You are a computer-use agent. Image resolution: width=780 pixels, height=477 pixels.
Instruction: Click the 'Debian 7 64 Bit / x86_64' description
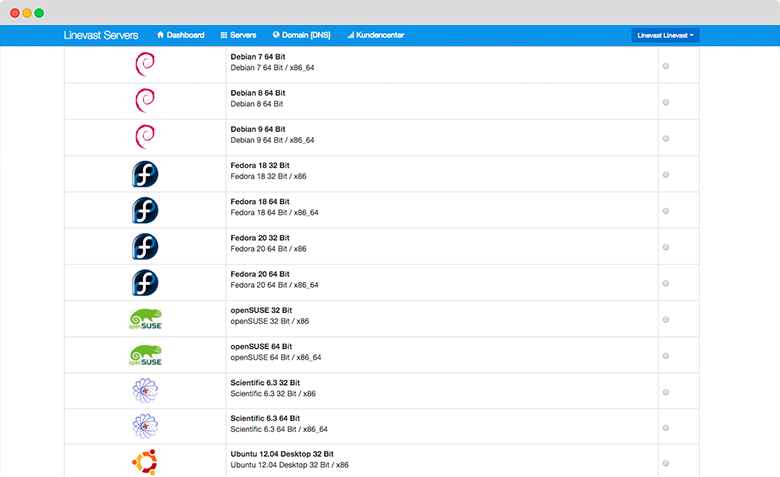[272, 68]
